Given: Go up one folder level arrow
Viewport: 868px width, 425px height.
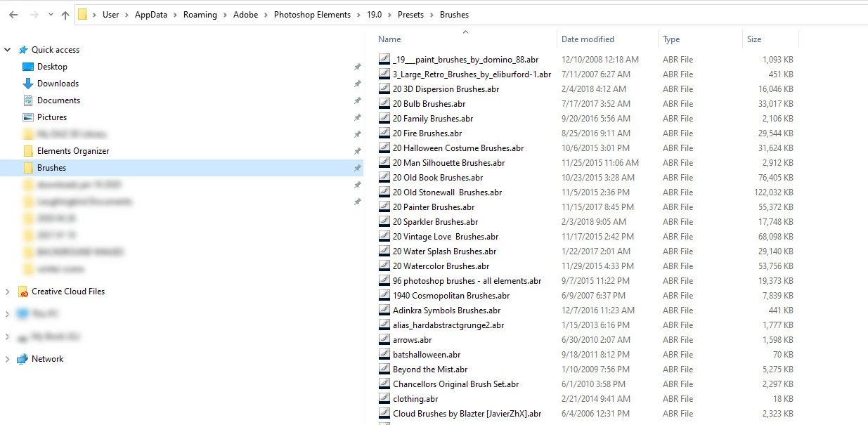Looking at the screenshot, I should 65,15.
